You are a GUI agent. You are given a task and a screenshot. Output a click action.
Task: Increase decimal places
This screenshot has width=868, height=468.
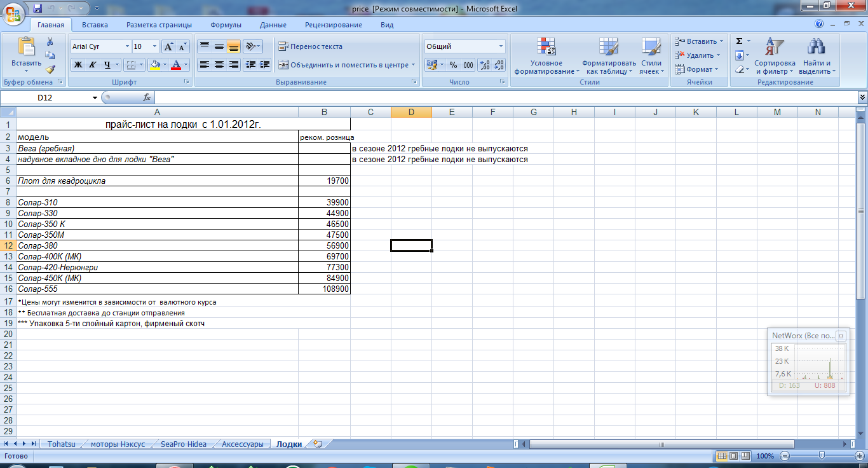[484, 64]
